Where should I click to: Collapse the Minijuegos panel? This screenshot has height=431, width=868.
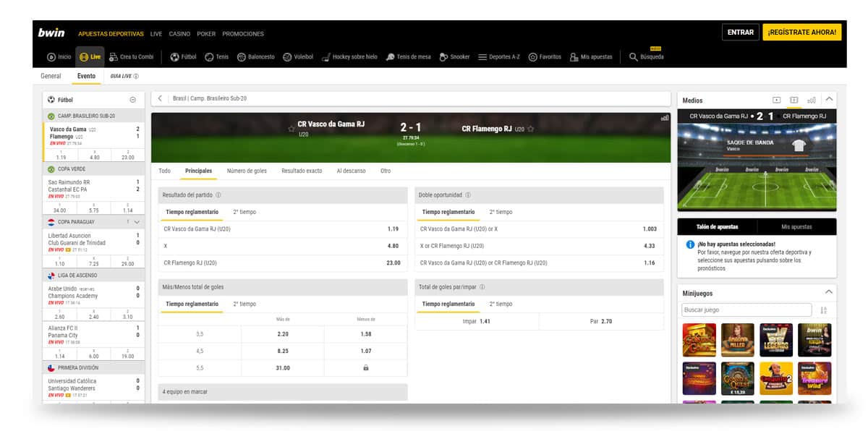coord(829,292)
